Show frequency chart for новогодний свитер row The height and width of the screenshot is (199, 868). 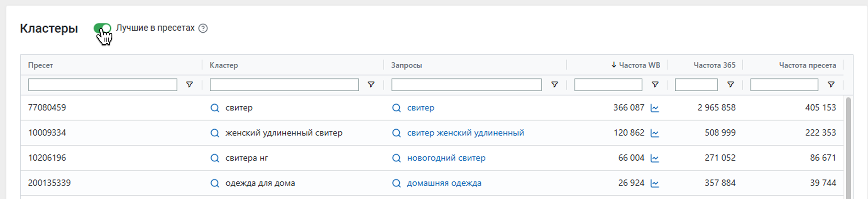654,158
